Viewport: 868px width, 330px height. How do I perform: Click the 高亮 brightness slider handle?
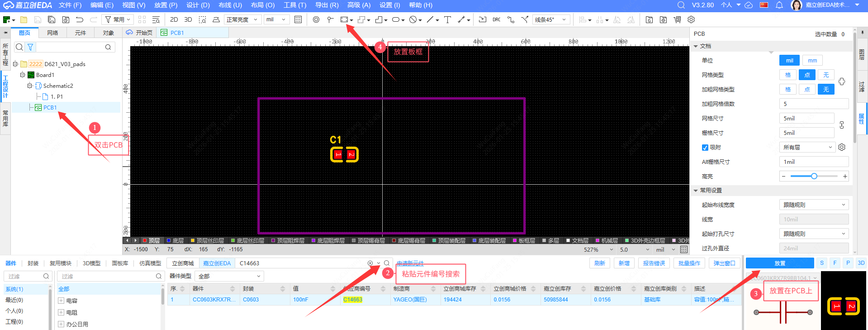[x=814, y=176]
